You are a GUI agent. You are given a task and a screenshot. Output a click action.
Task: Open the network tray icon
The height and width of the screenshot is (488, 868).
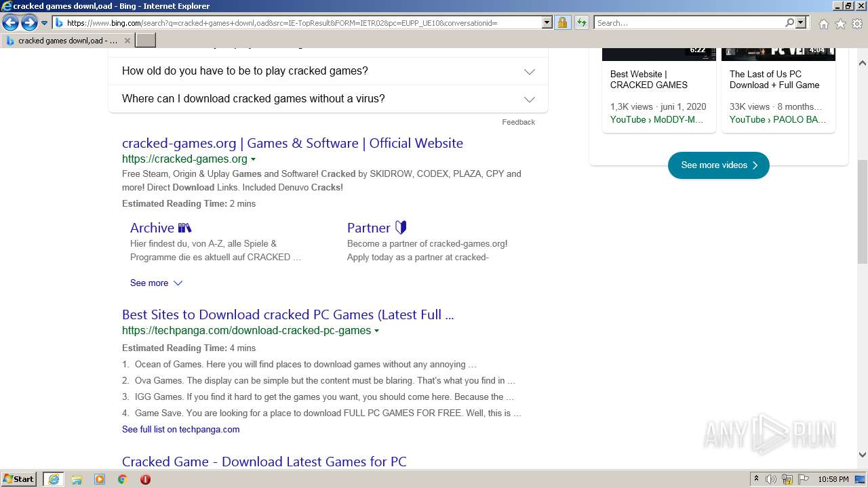787,479
